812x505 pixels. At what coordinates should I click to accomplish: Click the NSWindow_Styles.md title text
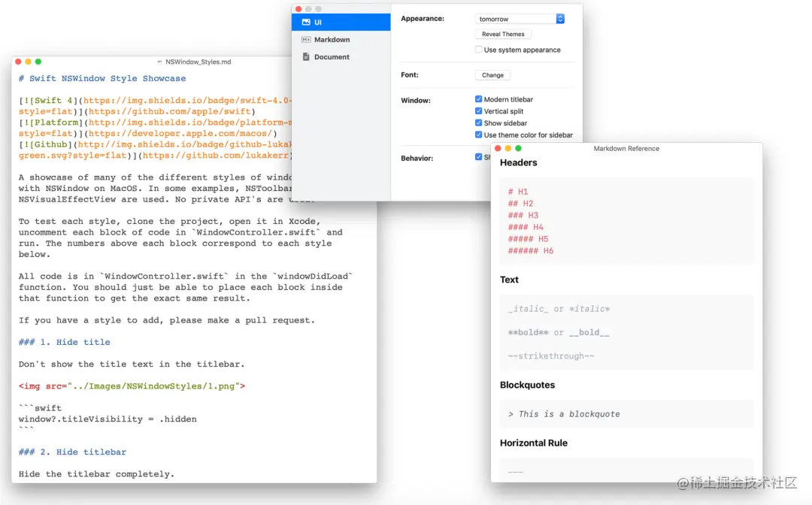pos(198,62)
